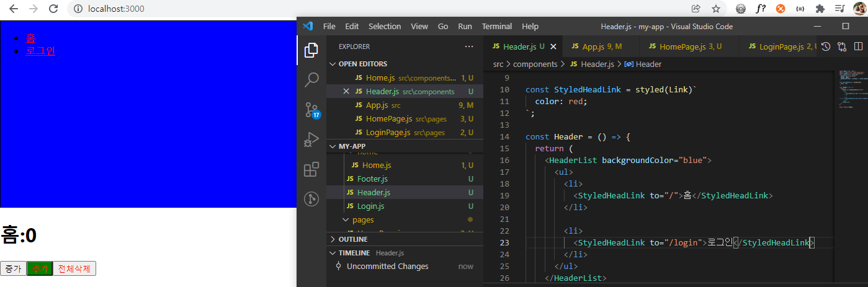
Task: Click the Open Changes compare icon
Action: coord(842,46)
